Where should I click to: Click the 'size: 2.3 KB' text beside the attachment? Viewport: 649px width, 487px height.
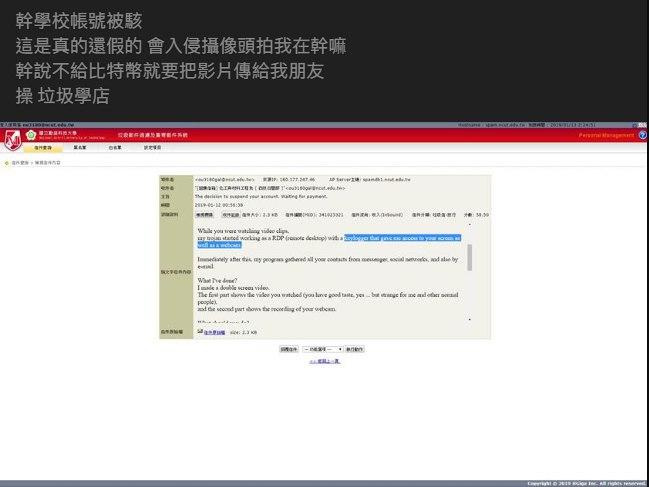click(x=243, y=332)
